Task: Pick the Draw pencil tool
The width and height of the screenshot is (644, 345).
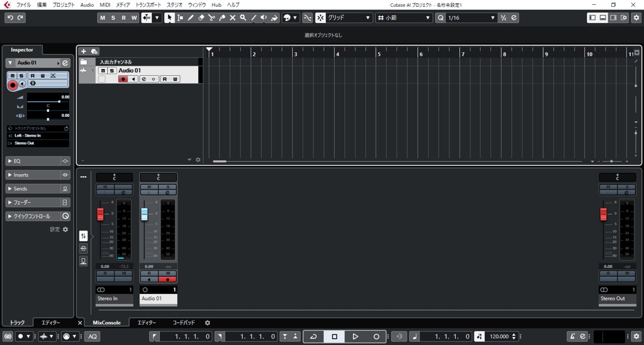Action: click(x=191, y=18)
